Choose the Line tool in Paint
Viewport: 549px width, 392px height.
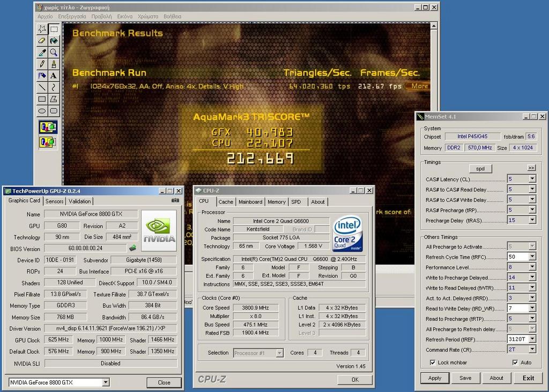[x=42, y=87]
